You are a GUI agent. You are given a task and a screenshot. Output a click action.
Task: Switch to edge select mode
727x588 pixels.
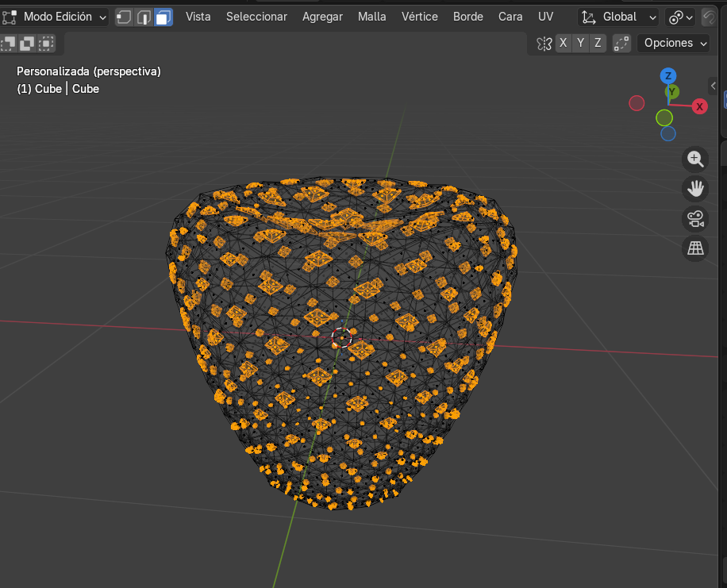click(144, 17)
